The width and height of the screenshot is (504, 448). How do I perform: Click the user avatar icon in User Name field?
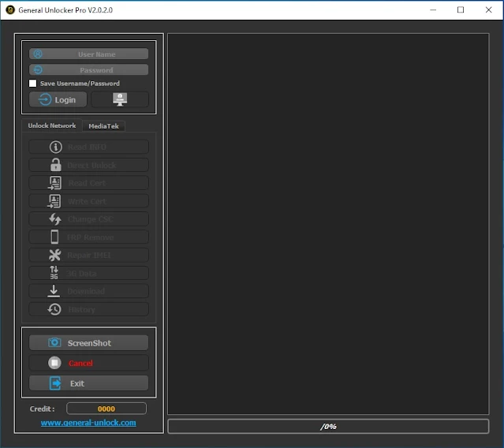coord(38,54)
